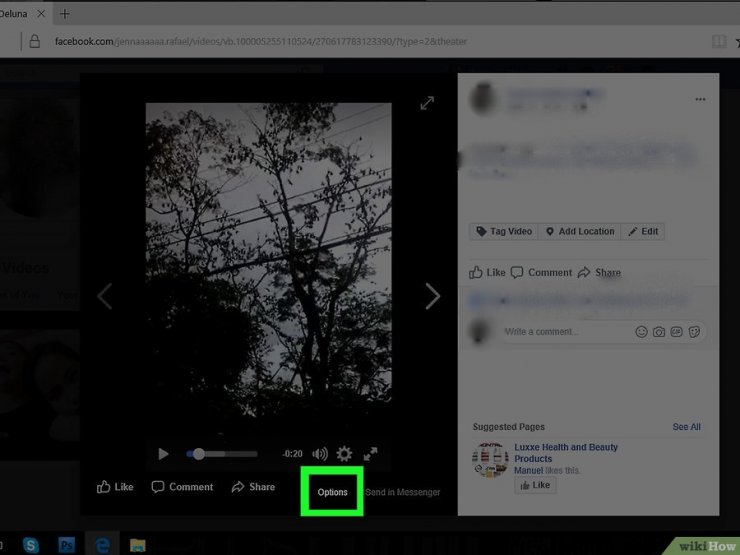This screenshot has width=740, height=555.
Task: Open post more options ellipsis
Action: tap(700, 99)
